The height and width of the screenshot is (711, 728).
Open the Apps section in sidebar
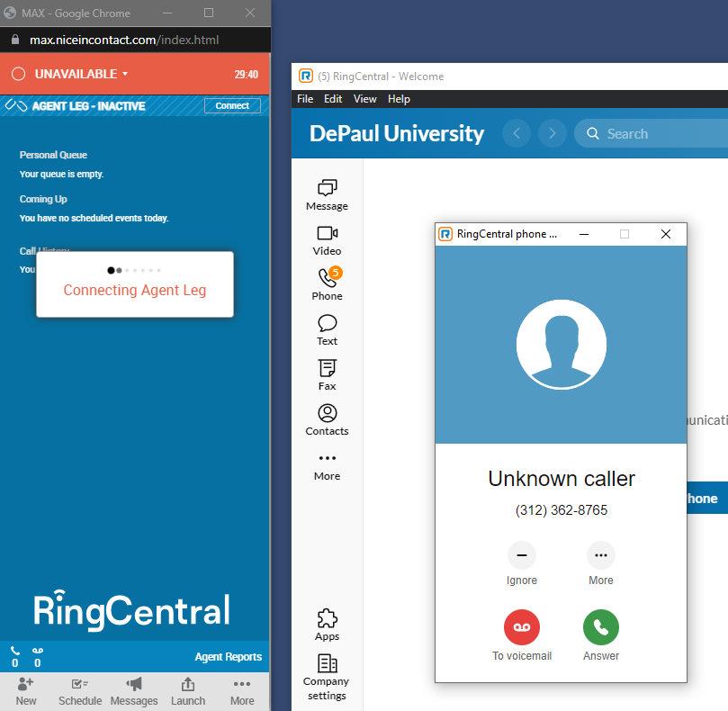point(327,625)
